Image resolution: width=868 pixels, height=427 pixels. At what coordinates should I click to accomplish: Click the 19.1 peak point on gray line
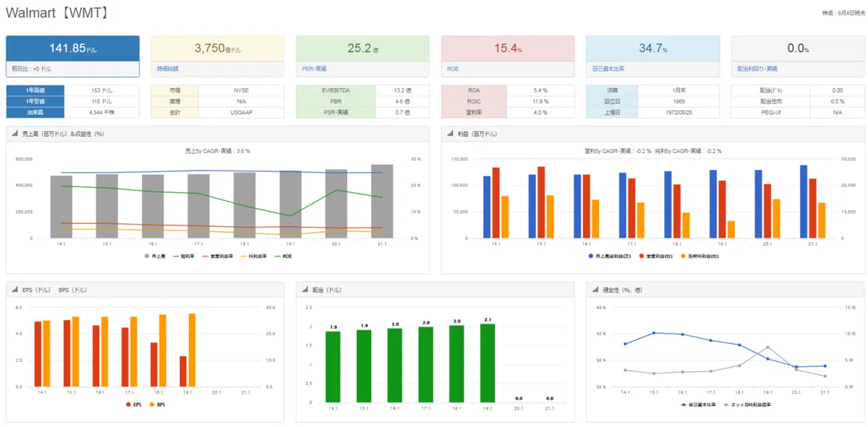point(767,348)
